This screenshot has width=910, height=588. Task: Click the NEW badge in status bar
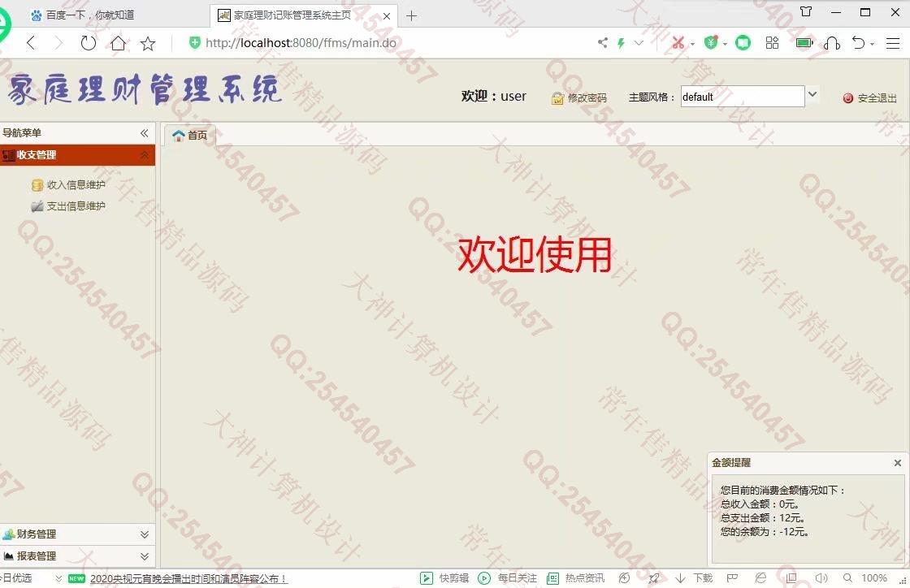[x=76, y=578]
